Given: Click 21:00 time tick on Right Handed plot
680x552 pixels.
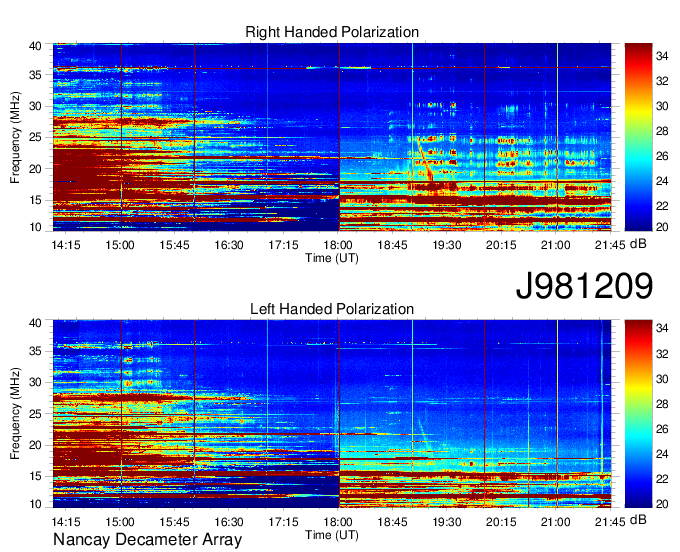Looking at the screenshot, I should coord(556,245).
